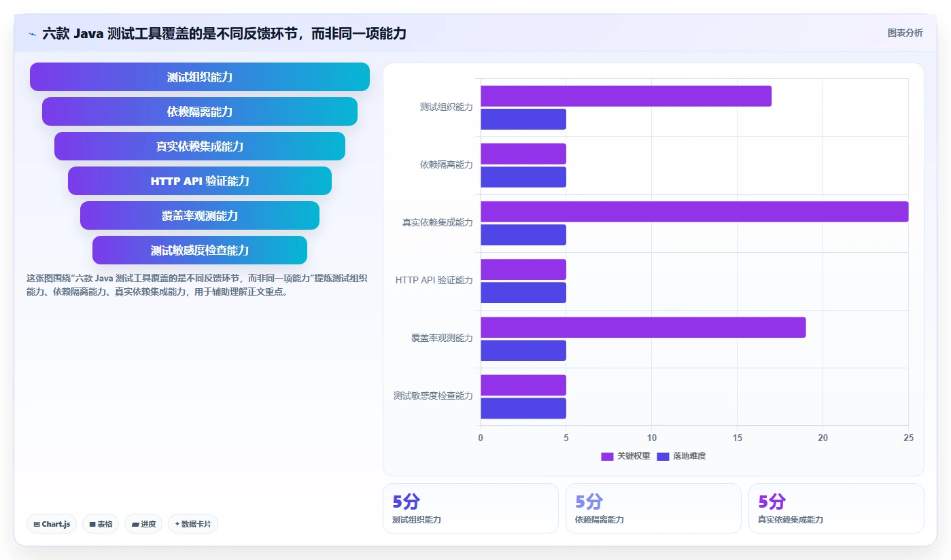Click the 测试敏感度检查能力 y-axis label
951x560 pixels.
click(x=433, y=396)
